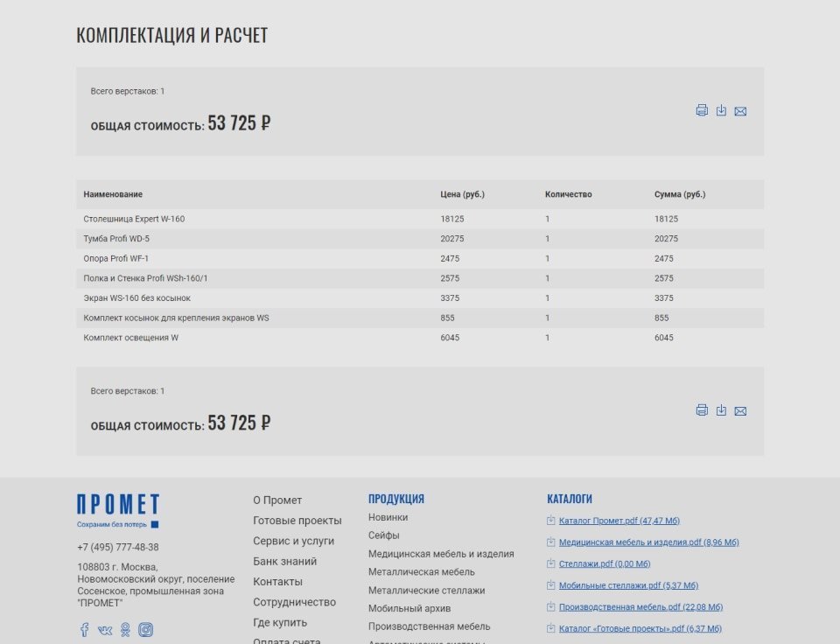Click the ПРОМЕТ logo in footer
Viewport: 840px width, 644px height.
click(x=118, y=511)
